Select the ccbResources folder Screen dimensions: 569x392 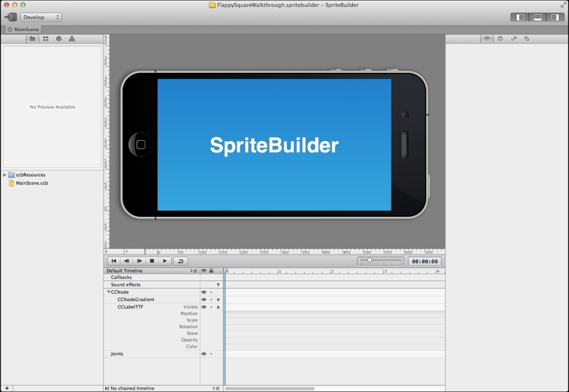(x=31, y=175)
